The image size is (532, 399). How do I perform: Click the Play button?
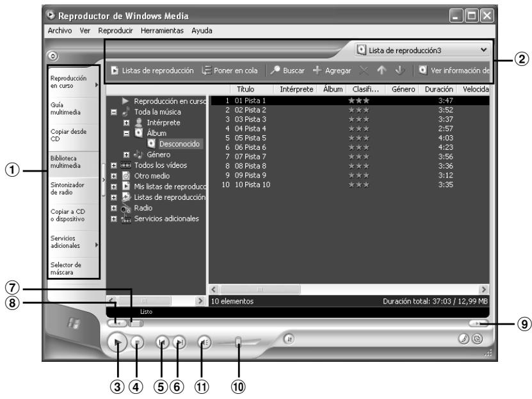tap(117, 343)
